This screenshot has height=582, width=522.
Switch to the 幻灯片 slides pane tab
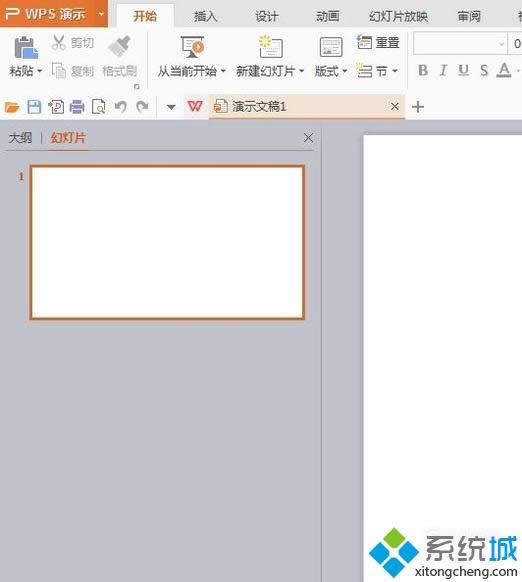pyautogui.click(x=68, y=138)
